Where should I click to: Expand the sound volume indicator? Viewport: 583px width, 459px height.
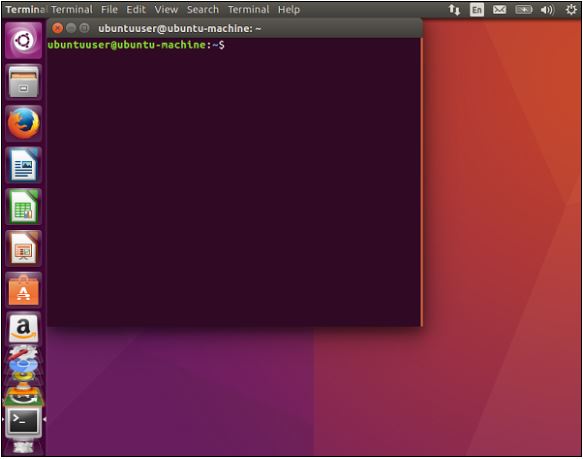pyautogui.click(x=547, y=10)
